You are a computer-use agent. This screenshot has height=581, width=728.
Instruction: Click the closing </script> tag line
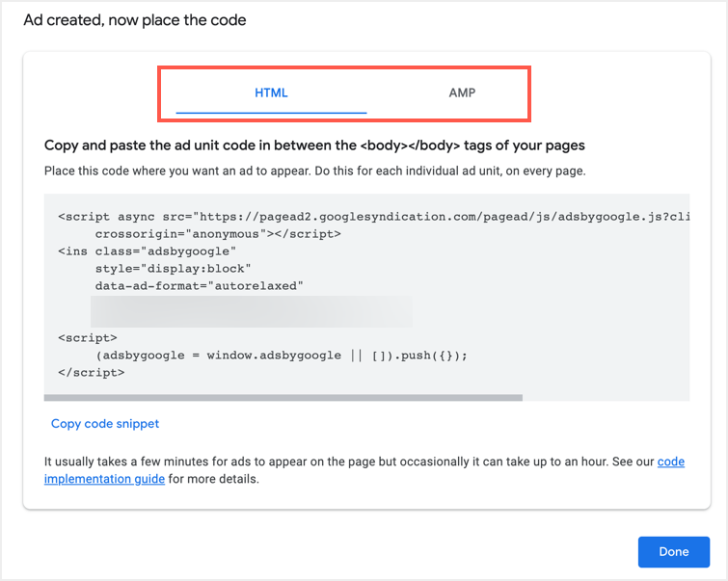tap(91, 372)
